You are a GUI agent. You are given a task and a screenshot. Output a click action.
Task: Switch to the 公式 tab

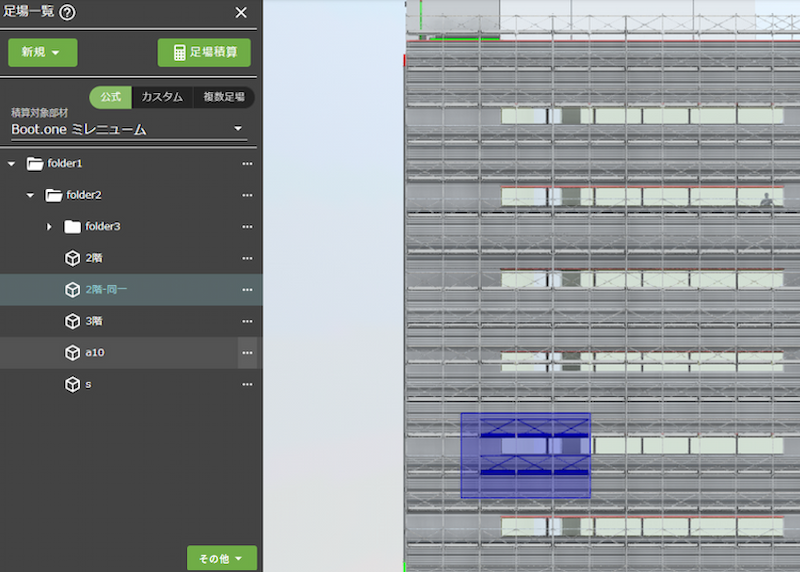[x=110, y=97]
